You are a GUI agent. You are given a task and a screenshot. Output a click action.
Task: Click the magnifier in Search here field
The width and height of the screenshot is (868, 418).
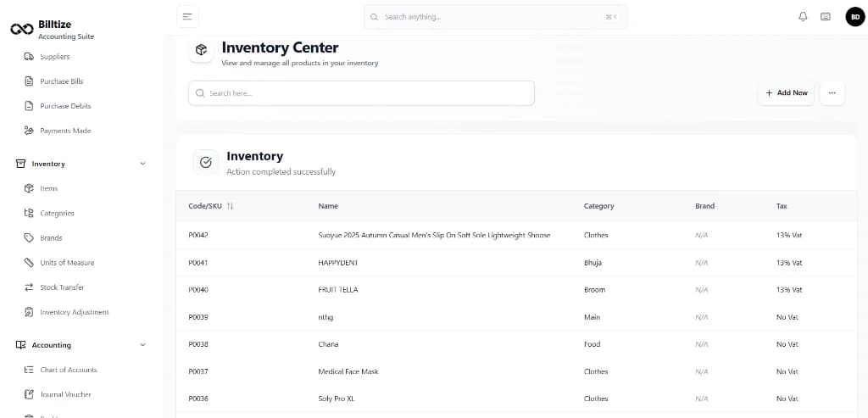(x=200, y=93)
